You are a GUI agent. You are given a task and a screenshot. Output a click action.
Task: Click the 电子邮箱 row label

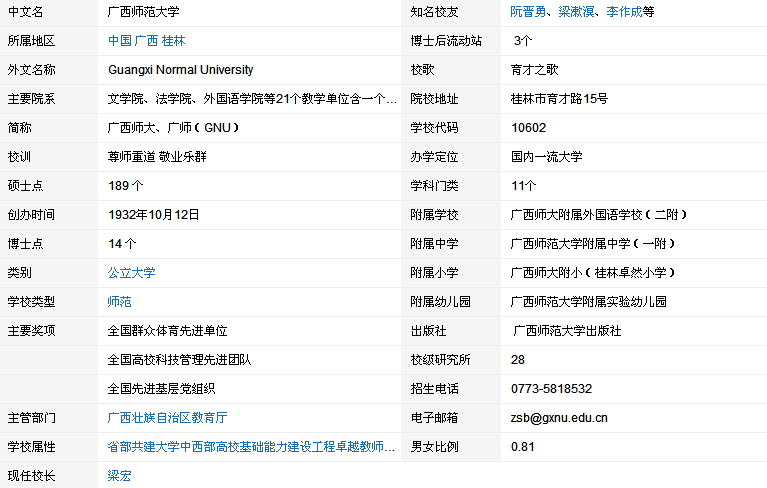pyautogui.click(x=434, y=418)
